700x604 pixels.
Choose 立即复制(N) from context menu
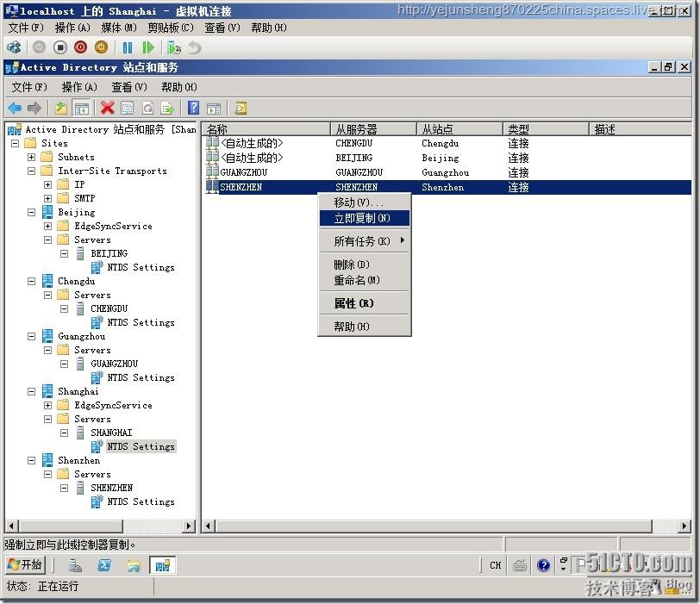365,218
